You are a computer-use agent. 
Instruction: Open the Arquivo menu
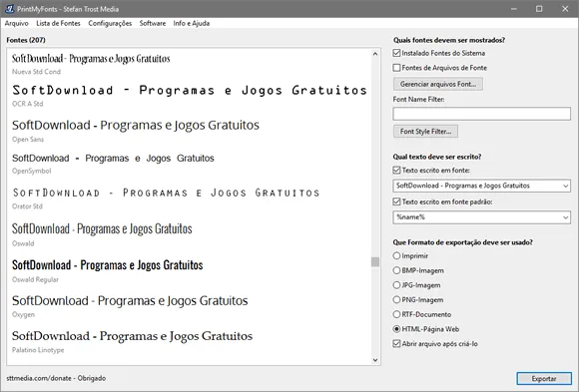[x=17, y=23]
